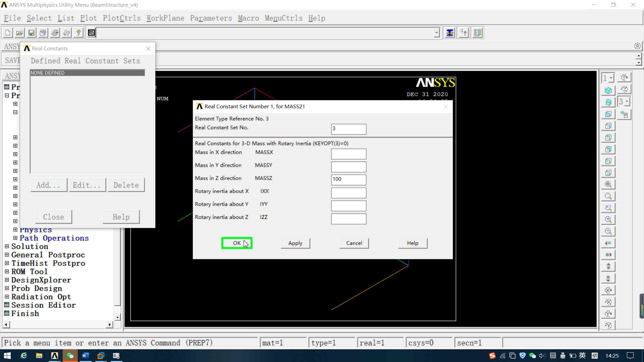This screenshot has width=644, height=362.
Task: Click the Zoom Out magnifier icon
Action: [x=608, y=231]
